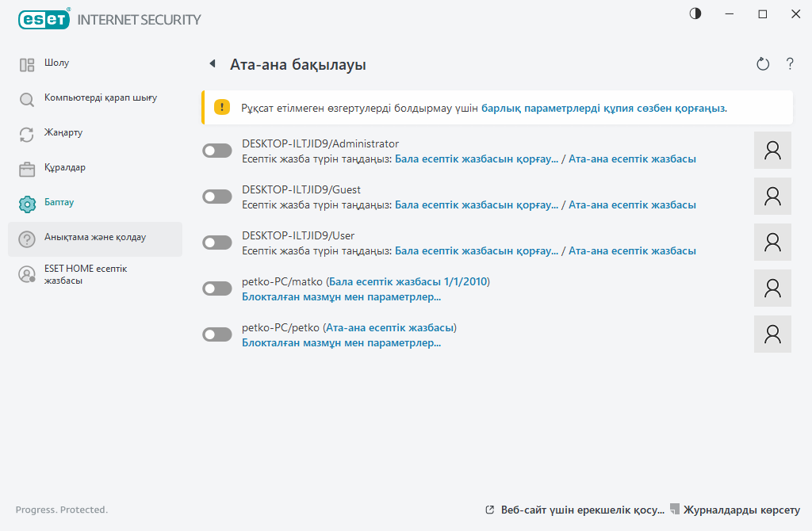
Task: Refresh the Ата-ана бақылауы page
Action: point(762,64)
